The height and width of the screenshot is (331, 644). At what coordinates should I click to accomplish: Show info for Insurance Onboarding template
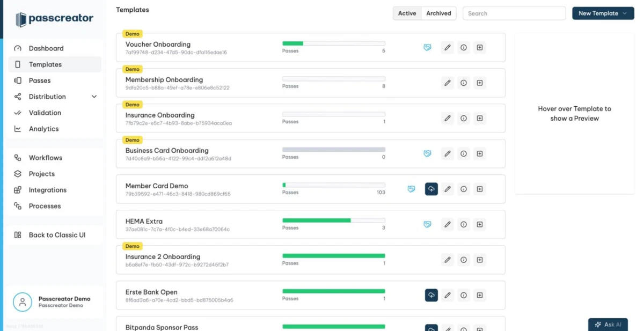tap(464, 118)
